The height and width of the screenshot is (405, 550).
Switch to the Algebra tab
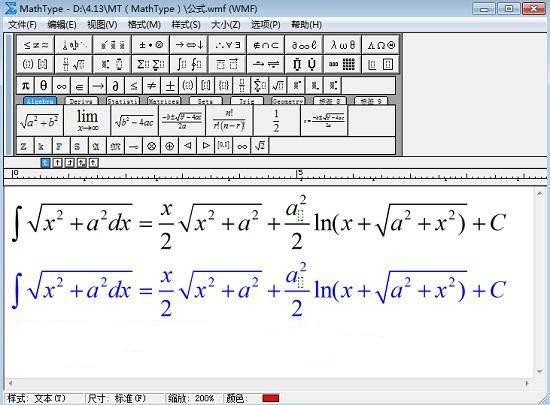40,101
